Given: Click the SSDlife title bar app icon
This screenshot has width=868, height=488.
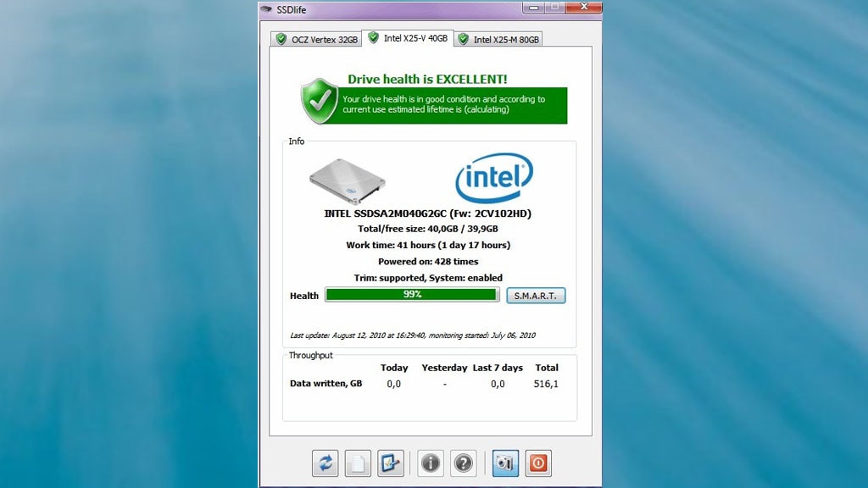Looking at the screenshot, I should 266,9.
